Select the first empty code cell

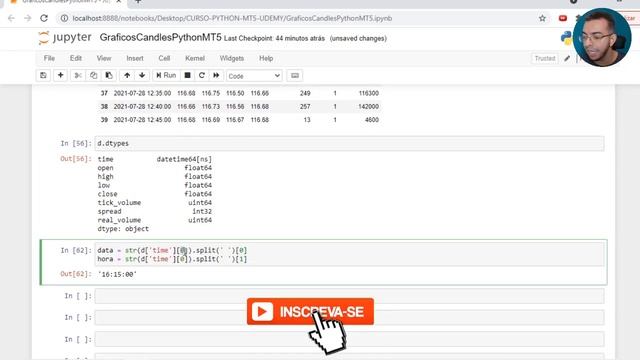(349, 296)
